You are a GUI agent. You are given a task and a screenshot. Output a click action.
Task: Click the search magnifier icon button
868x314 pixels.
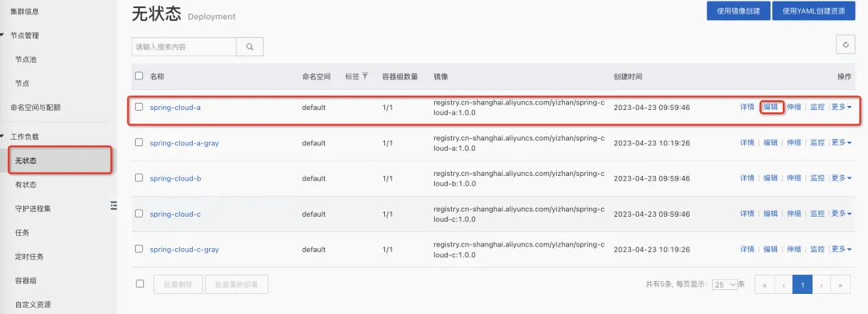(250, 47)
